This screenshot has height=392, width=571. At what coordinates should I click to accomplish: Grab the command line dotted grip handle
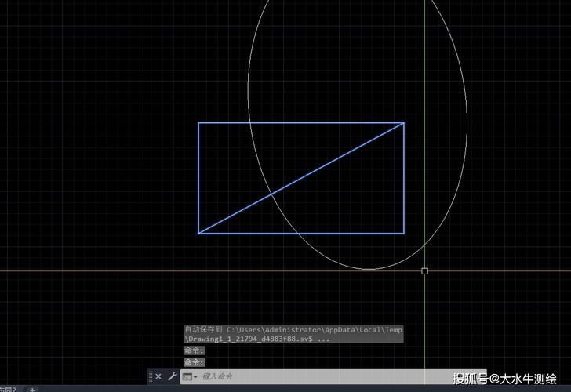click(151, 376)
